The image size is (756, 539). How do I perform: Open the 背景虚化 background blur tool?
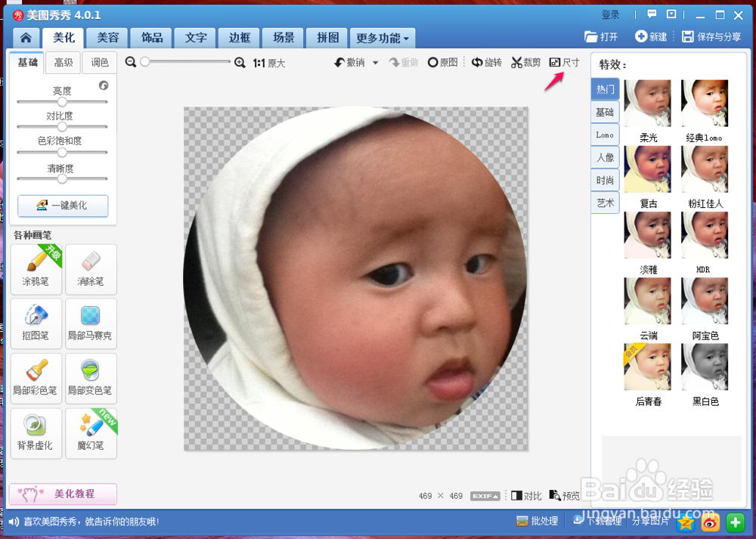tap(36, 433)
